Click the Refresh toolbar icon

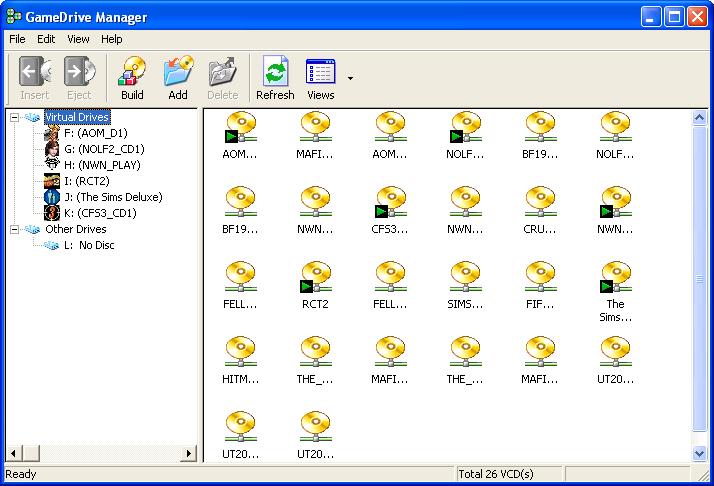[275, 72]
